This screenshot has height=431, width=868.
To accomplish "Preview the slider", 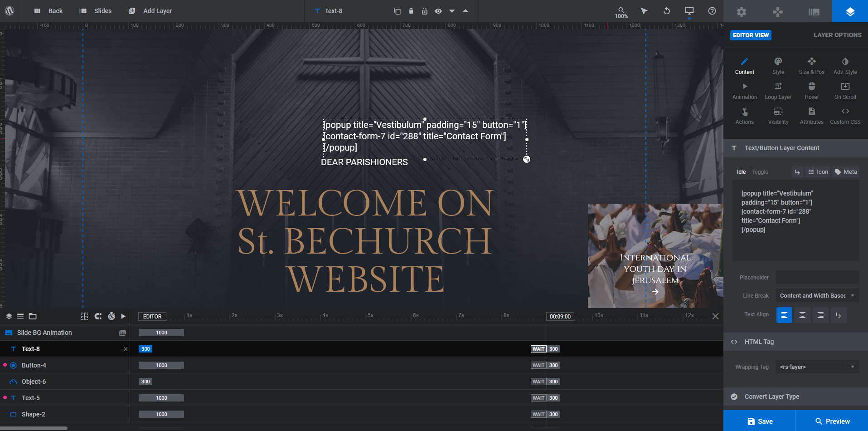I will click(832, 421).
